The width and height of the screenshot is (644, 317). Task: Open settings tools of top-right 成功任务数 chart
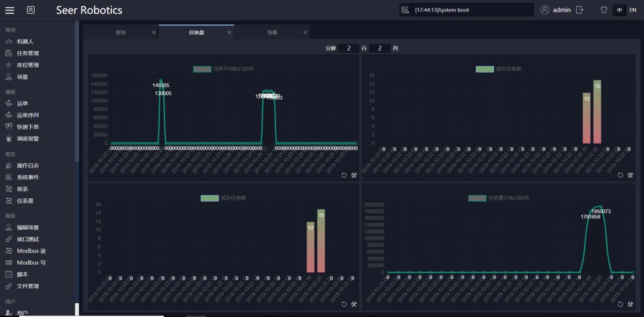630,175
